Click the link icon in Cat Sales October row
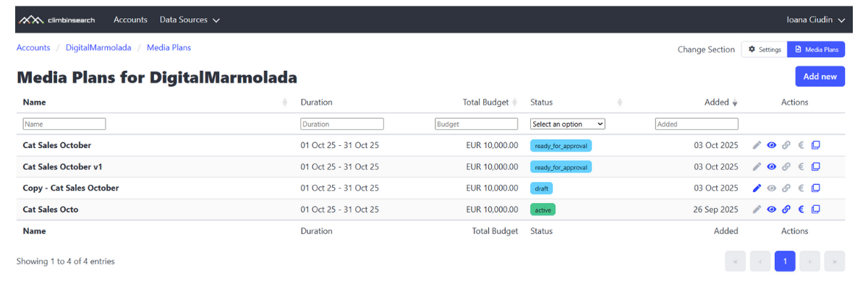Screen dimensions: 868x289 point(786,145)
